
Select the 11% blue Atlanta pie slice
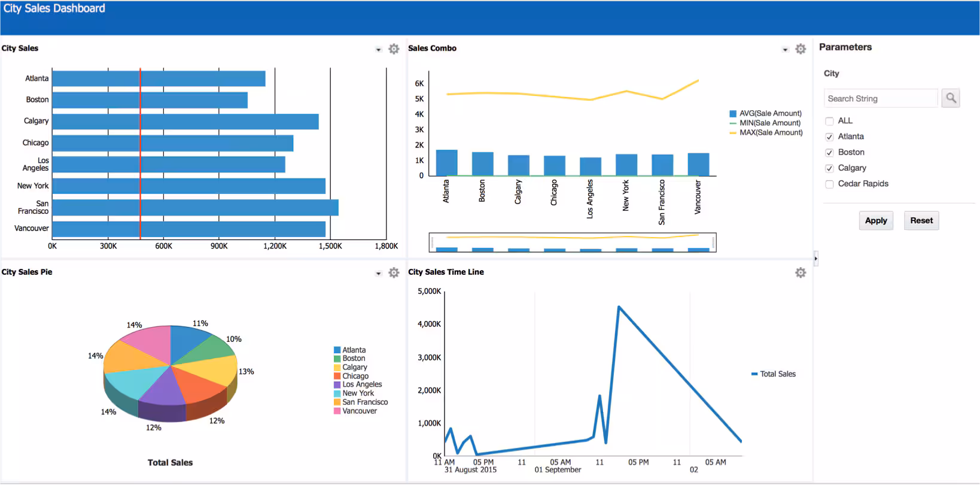(186, 342)
